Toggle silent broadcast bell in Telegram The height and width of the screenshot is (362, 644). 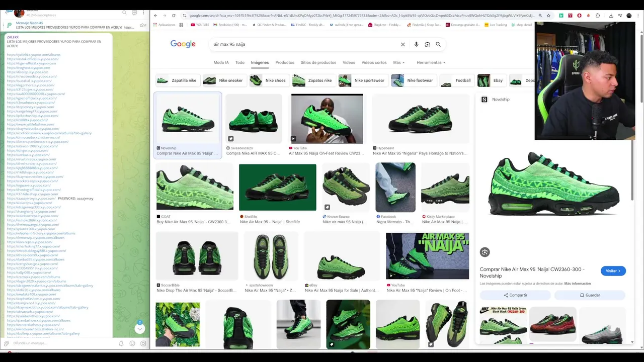pos(121,343)
